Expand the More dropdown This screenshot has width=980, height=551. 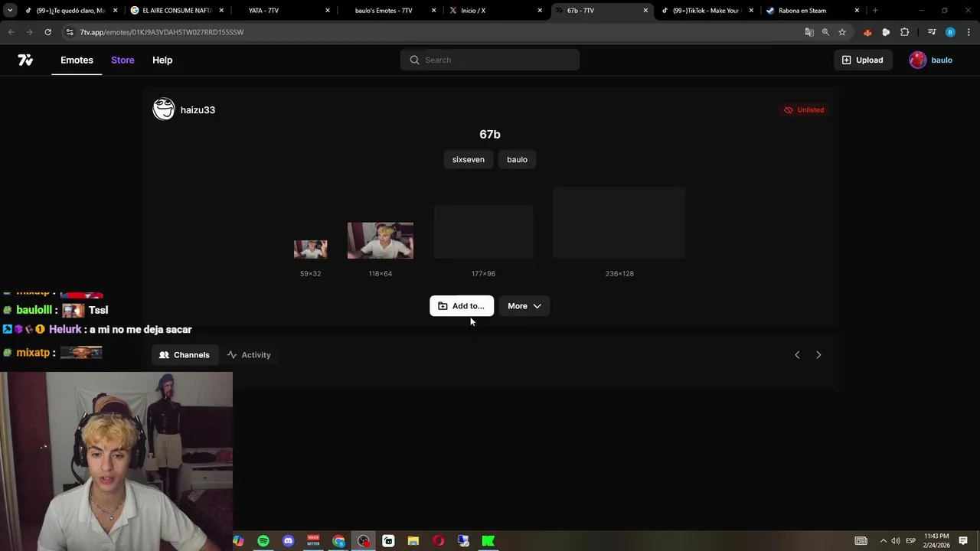pos(524,306)
